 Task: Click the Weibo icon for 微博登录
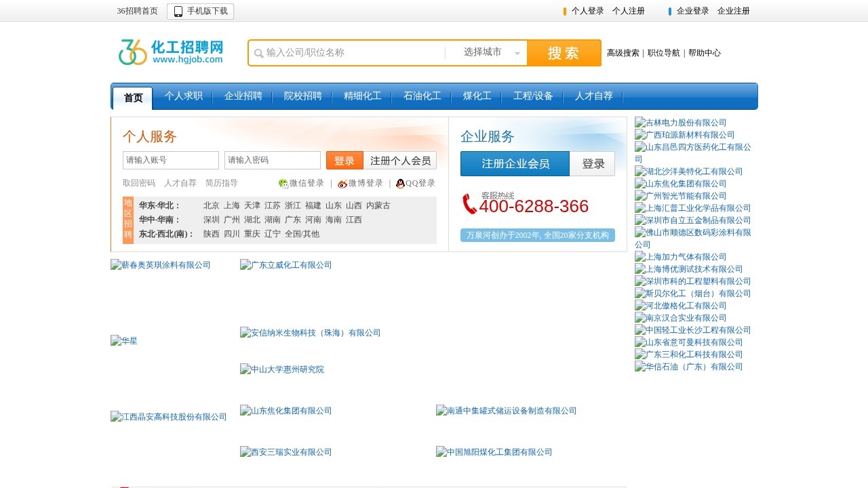pyautogui.click(x=342, y=184)
